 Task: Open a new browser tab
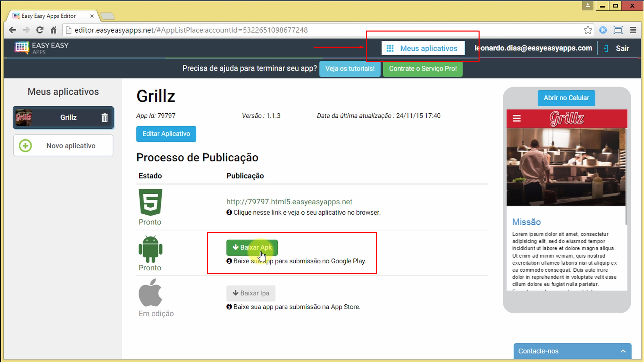[107, 16]
